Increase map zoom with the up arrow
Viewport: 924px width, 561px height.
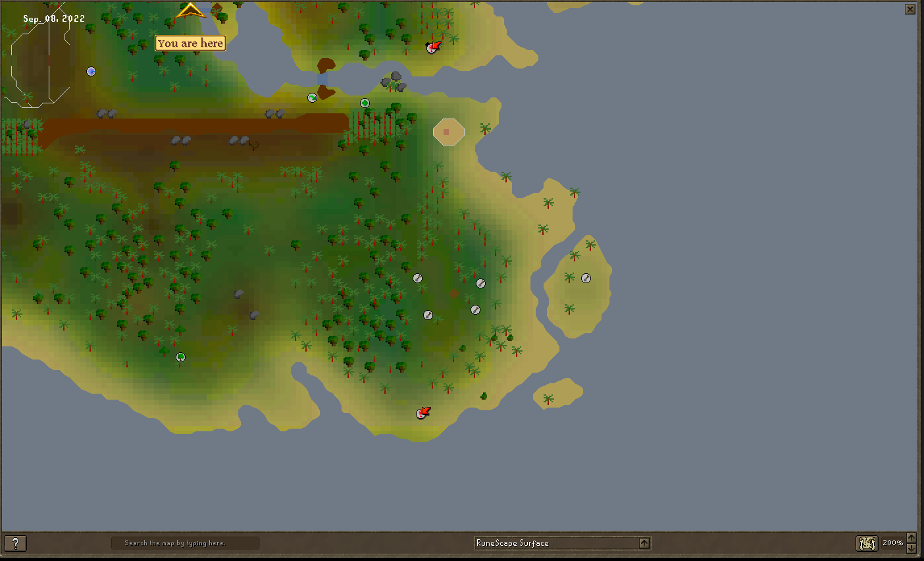[911, 538]
